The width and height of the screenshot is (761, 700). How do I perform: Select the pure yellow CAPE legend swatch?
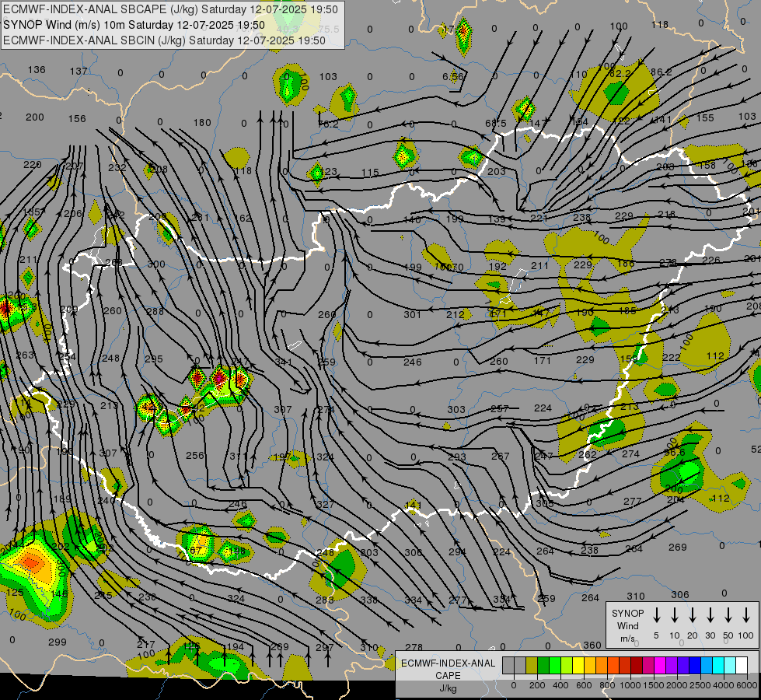pyautogui.click(x=578, y=666)
